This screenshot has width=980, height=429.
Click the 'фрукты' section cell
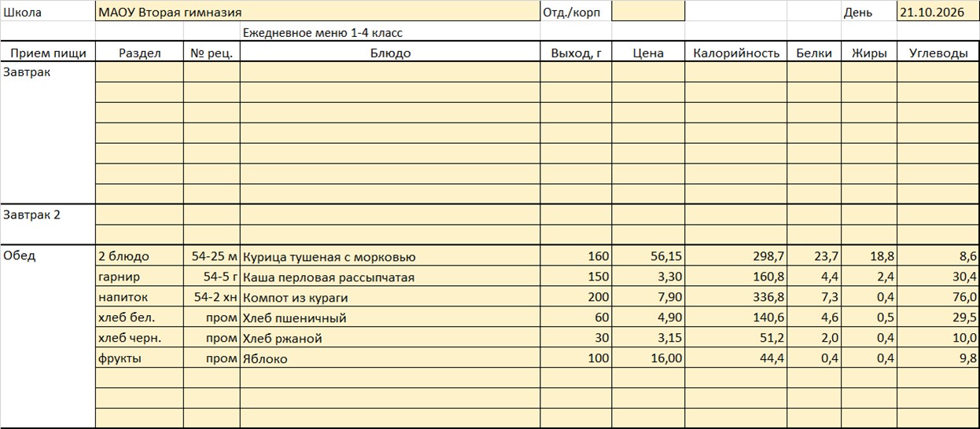pyautogui.click(x=140, y=358)
